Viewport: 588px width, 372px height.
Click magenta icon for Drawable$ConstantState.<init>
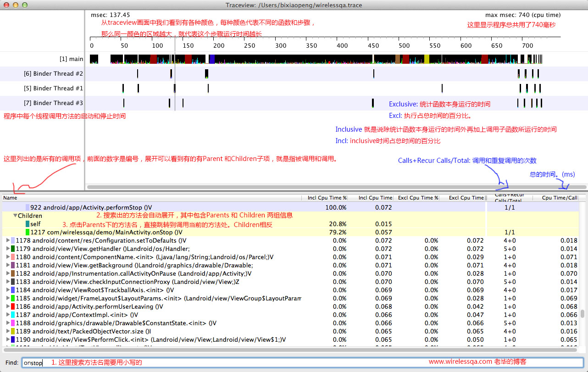click(x=13, y=323)
